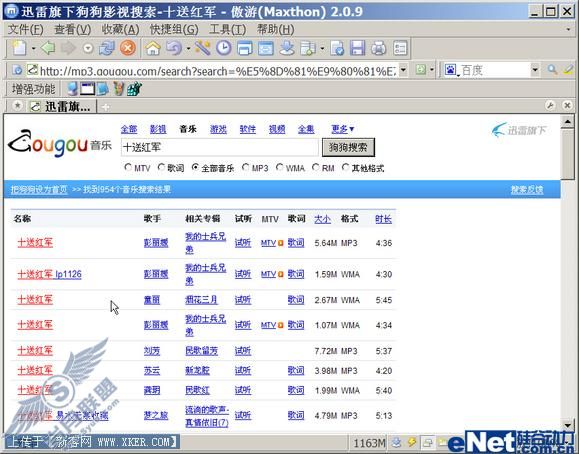Viewport: 579px width, 454px height.
Task: Go to the home page icon
Action: [153, 48]
